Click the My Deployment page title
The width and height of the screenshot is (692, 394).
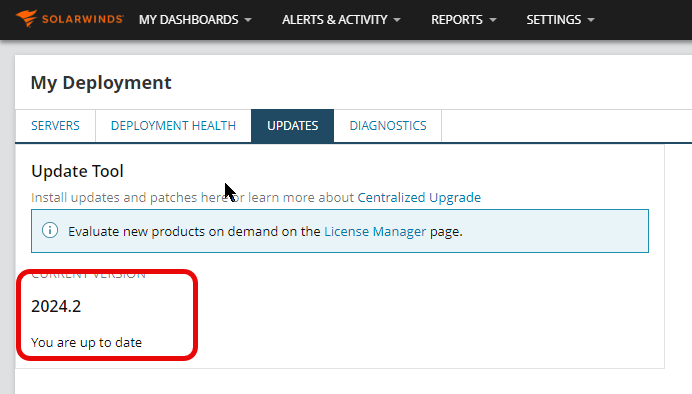point(101,83)
